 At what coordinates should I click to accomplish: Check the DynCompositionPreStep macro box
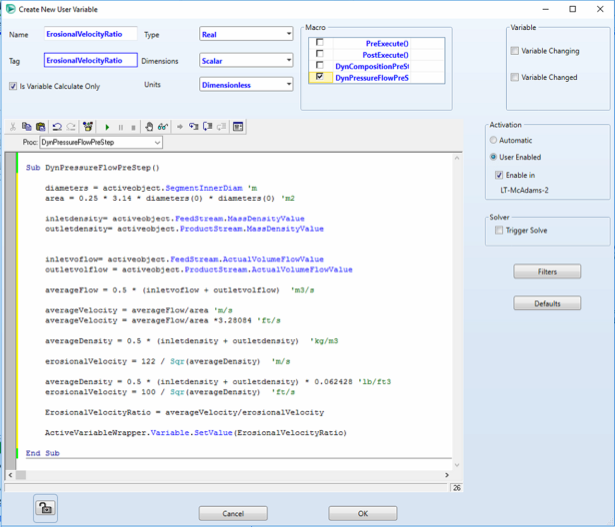320,65
